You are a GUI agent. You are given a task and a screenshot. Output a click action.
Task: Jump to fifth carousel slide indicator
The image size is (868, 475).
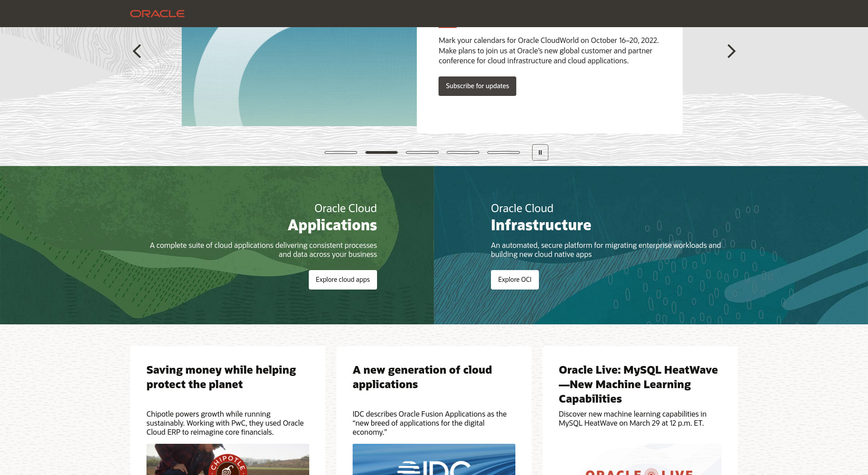[x=504, y=152]
